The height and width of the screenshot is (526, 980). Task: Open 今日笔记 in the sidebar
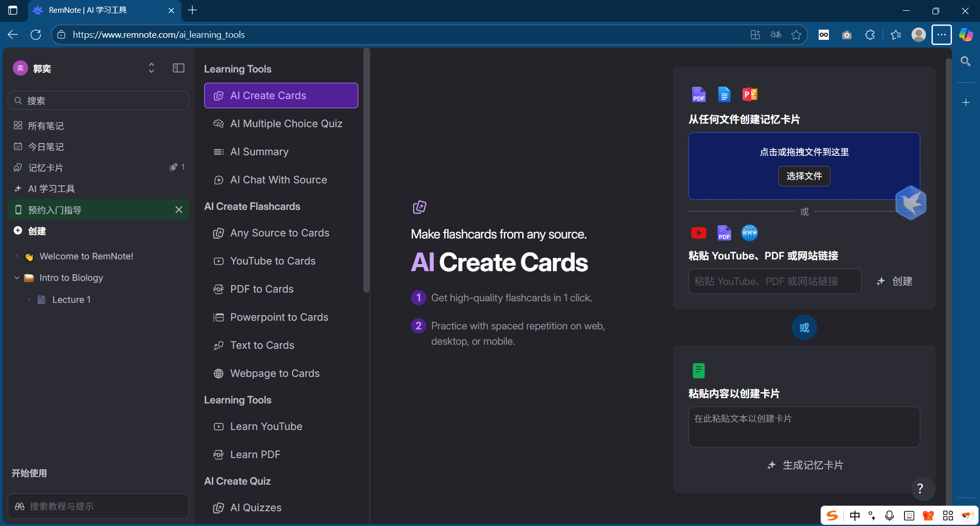coord(98,147)
